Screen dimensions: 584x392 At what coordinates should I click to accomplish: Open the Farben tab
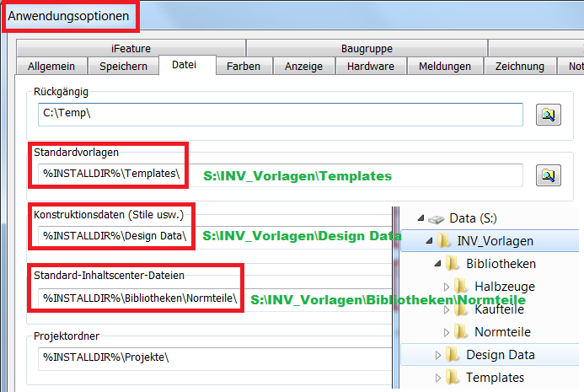pyautogui.click(x=244, y=66)
